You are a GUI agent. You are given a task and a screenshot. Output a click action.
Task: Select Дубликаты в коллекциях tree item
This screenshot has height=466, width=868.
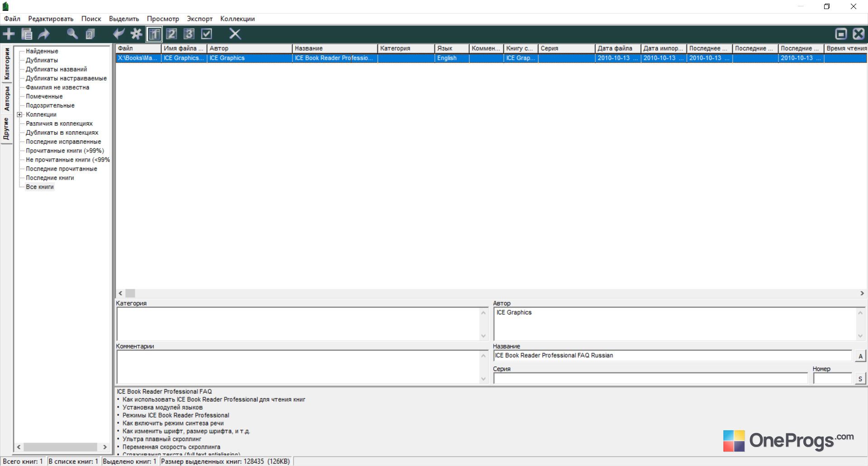(62, 133)
